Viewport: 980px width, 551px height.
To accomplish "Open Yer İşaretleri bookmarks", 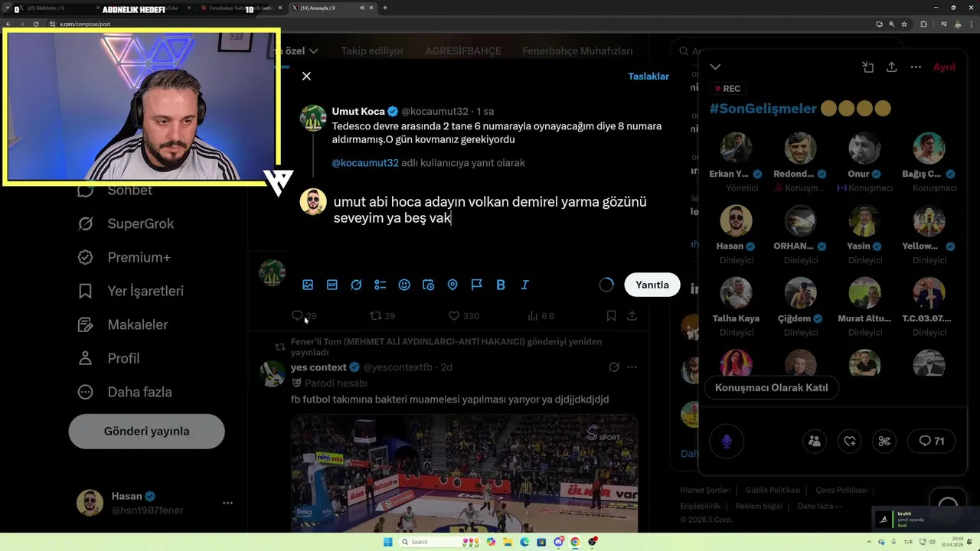I will coord(130,291).
